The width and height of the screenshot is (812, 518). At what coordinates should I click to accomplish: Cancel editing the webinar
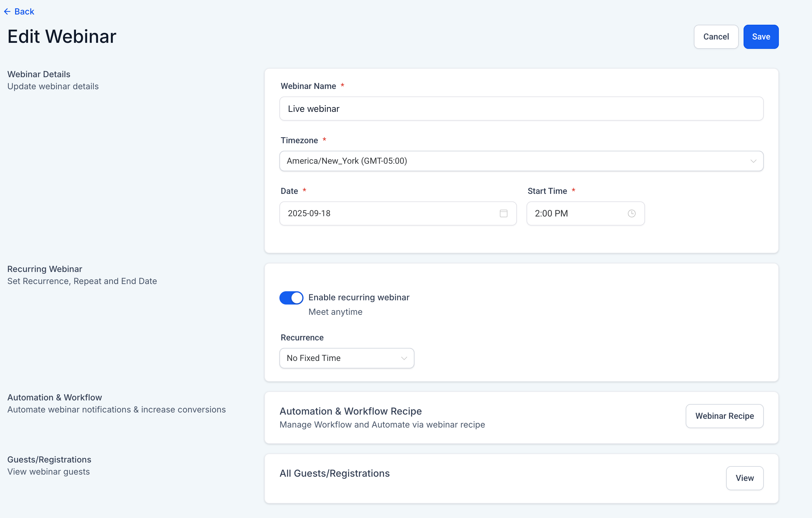pyautogui.click(x=716, y=36)
